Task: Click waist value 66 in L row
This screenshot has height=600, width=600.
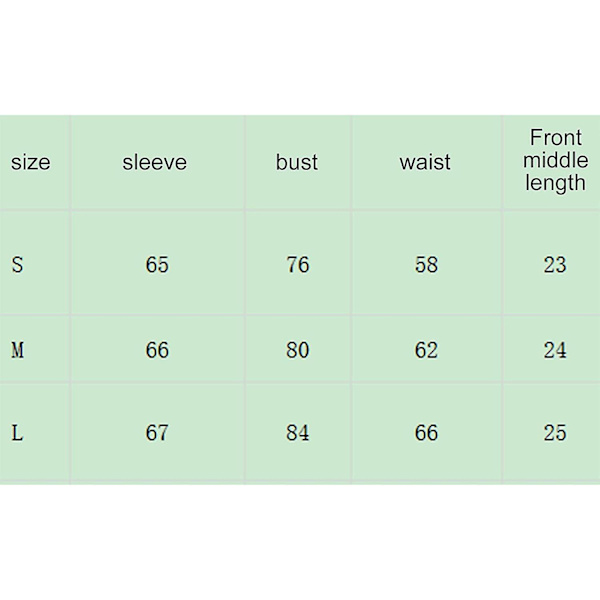Action: (x=426, y=433)
